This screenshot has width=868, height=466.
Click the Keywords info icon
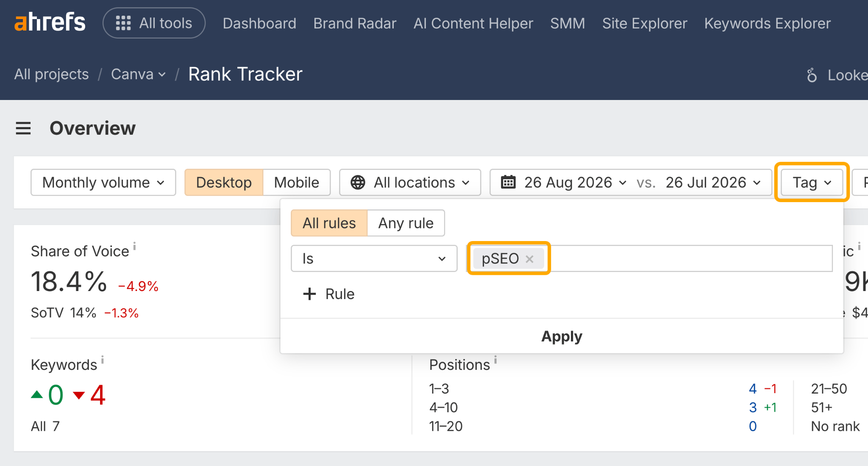tap(103, 360)
